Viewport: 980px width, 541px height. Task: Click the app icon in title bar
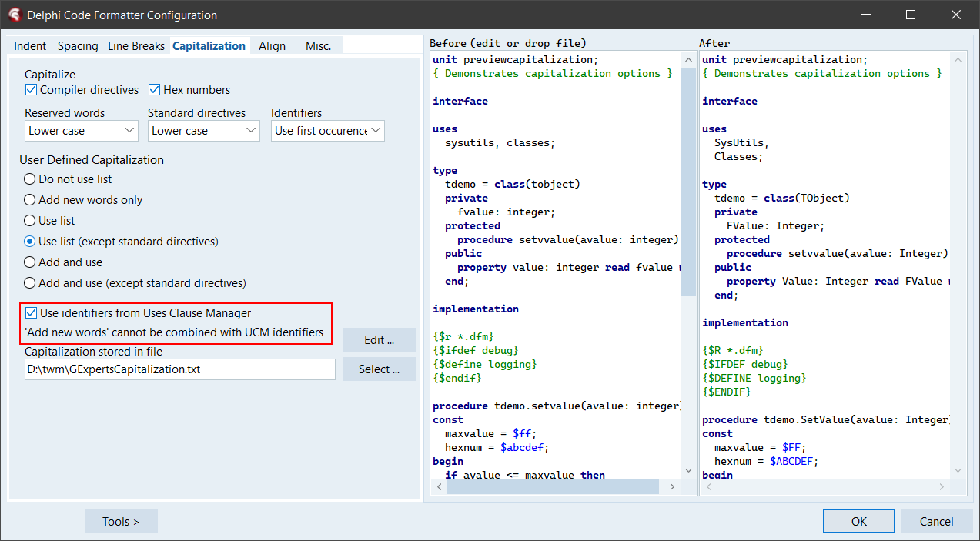click(x=13, y=15)
